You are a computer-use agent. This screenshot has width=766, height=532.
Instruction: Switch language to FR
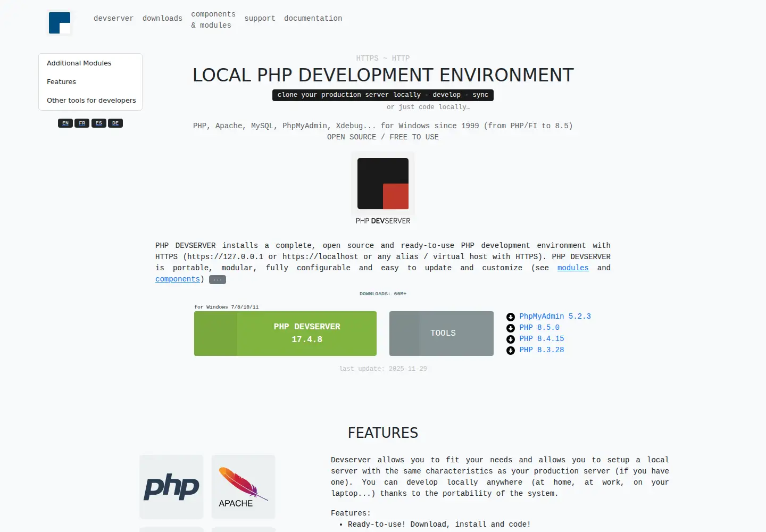point(82,123)
